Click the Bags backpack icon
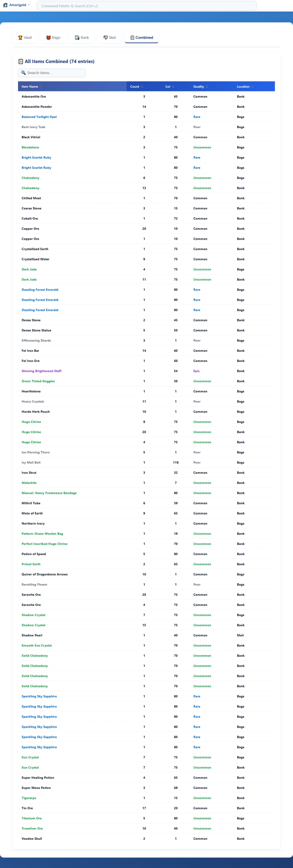 click(x=48, y=38)
